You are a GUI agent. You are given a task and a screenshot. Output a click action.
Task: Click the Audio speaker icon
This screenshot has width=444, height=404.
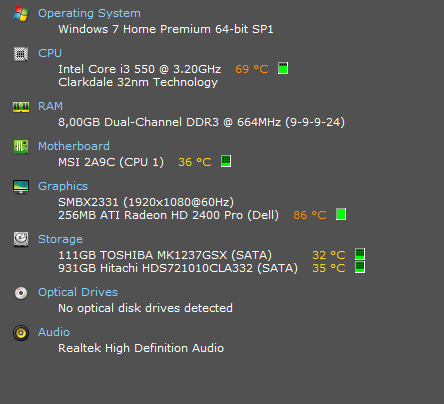click(x=21, y=333)
